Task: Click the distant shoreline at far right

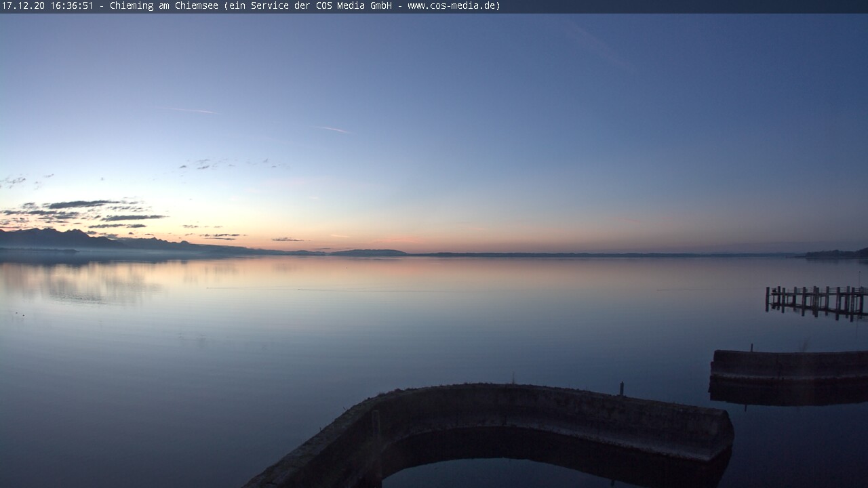Action: coord(834,254)
